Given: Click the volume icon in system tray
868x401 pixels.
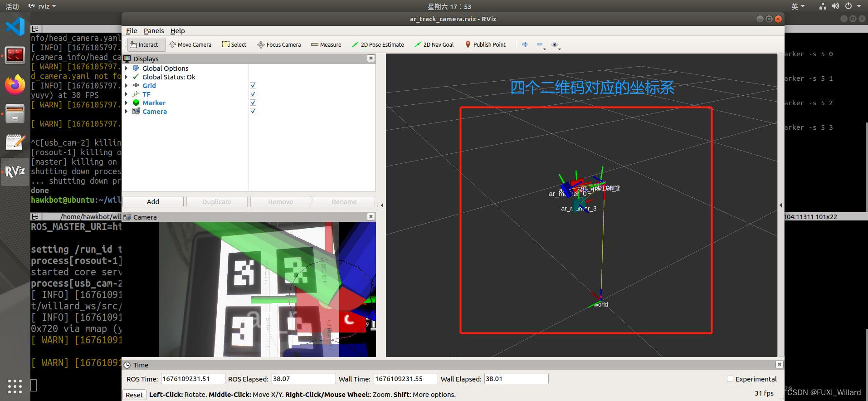Looking at the screenshot, I should click(835, 6).
